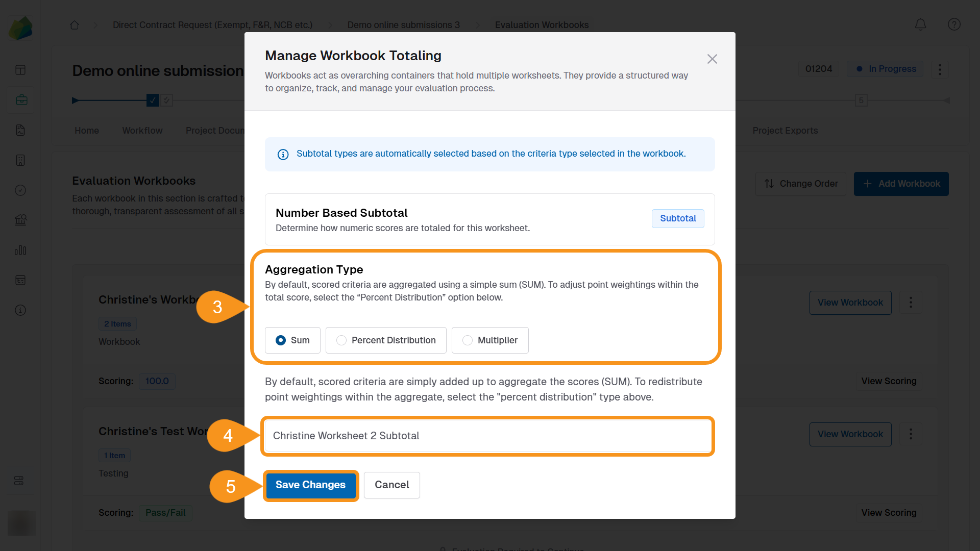
Task: Open the help question-mark icon
Action: (x=954, y=24)
